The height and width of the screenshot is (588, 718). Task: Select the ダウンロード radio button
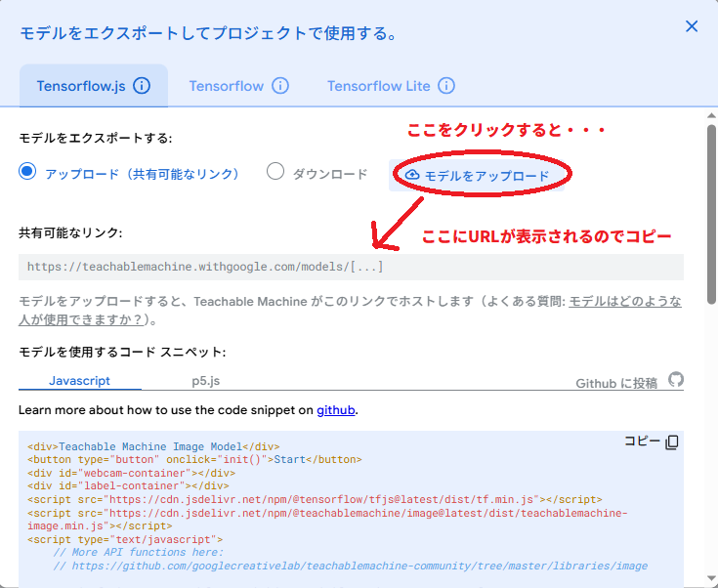[x=275, y=172]
